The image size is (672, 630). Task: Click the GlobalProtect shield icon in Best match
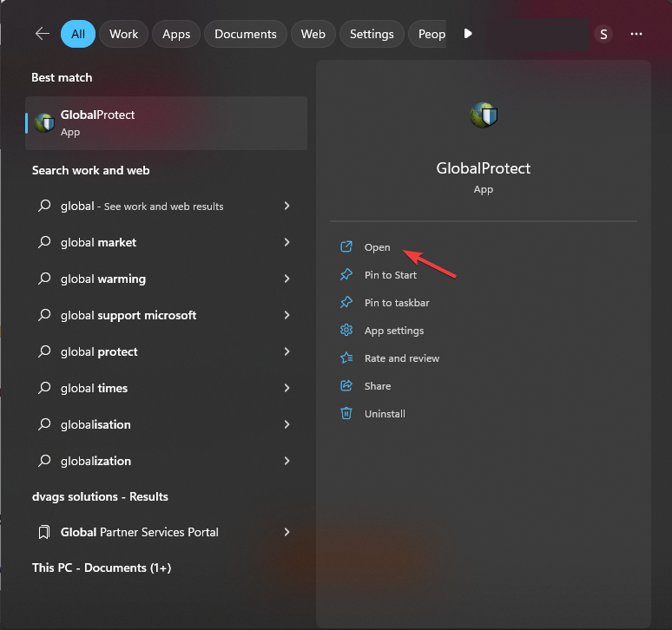tap(44, 123)
